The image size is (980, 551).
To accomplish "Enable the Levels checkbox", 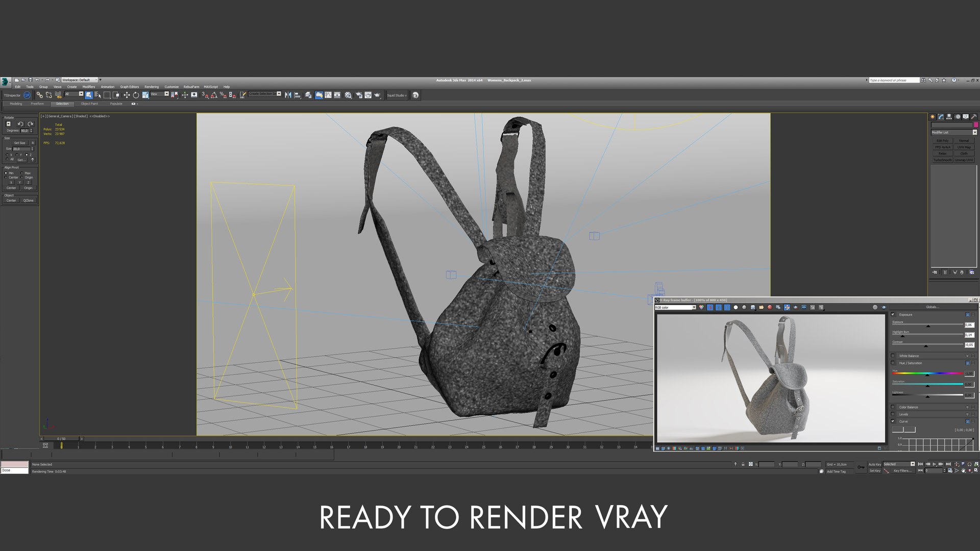I will [893, 414].
